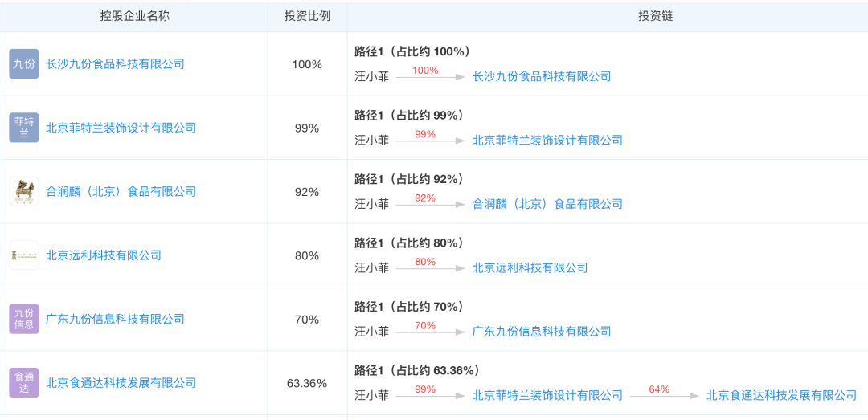Click the 菲特兰 company logo icon

click(24, 128)
